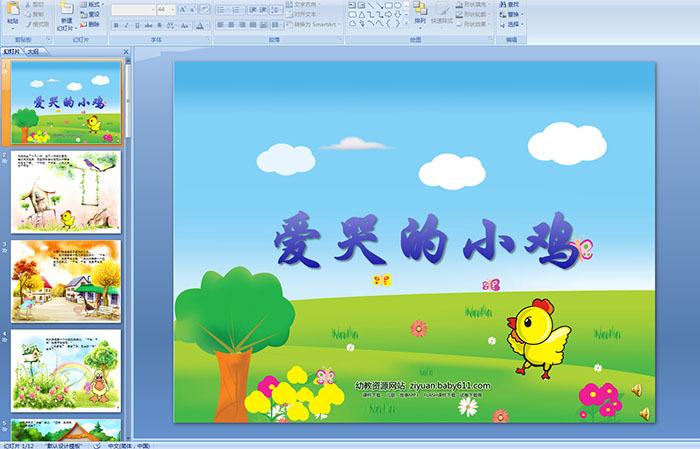Click the Reset (重设) slide button
The image size is (700, 449).
click(90, 14)
